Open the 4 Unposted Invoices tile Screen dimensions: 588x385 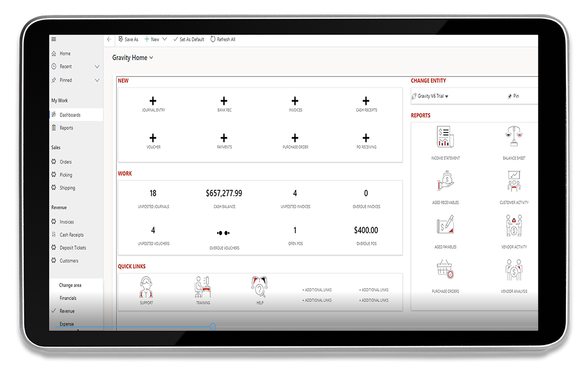pos(295,198)
